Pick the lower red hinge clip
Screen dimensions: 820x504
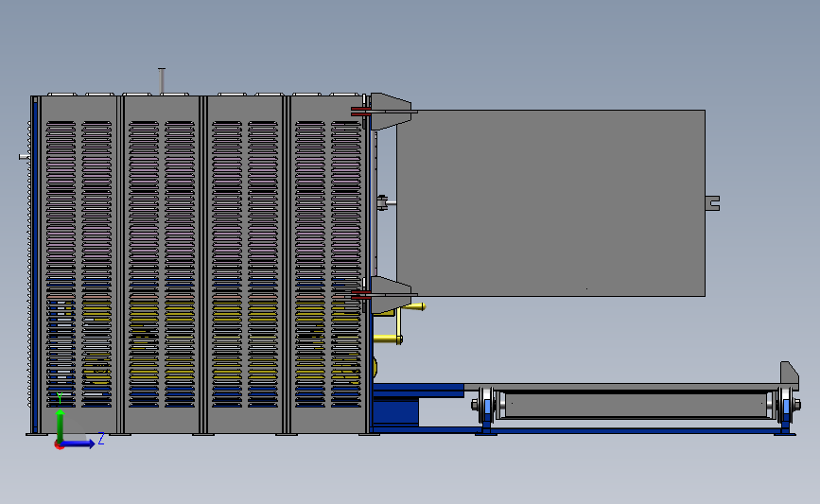click(360, 295)
